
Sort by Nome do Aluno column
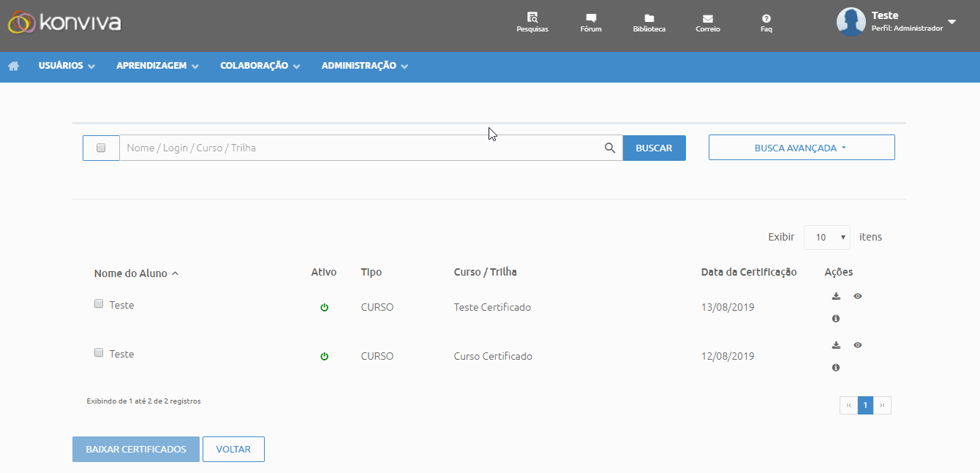[x=136, y=273]
